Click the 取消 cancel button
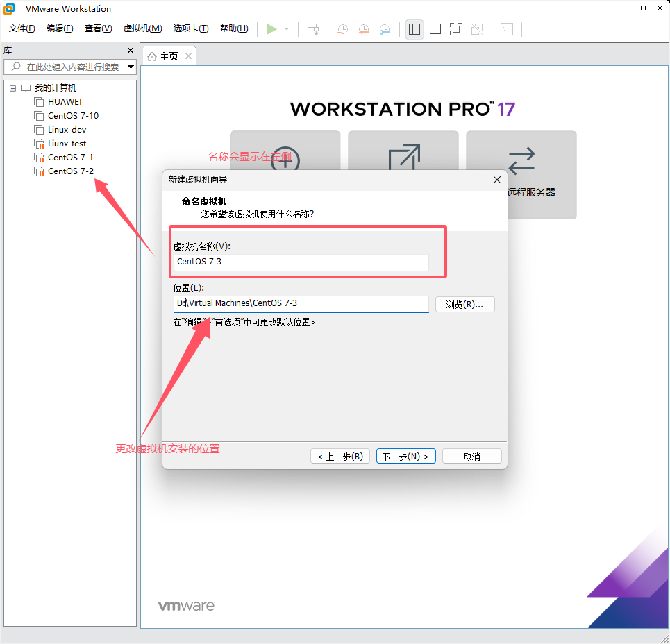 click(x=471, y=456)
